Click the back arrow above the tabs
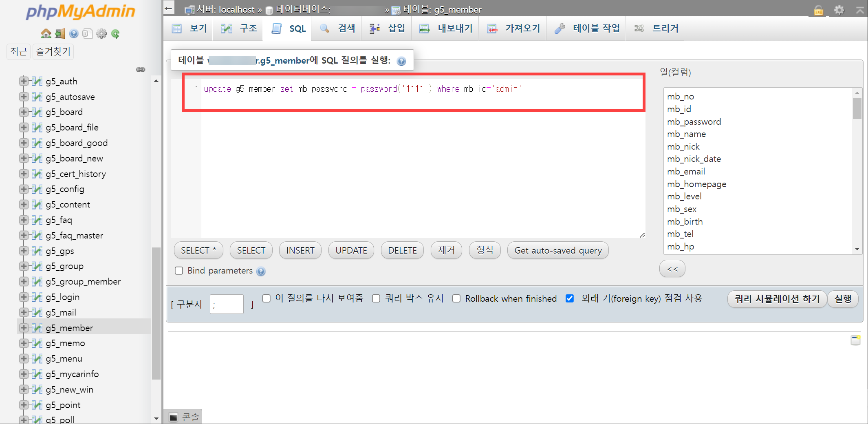 point(168,8)
